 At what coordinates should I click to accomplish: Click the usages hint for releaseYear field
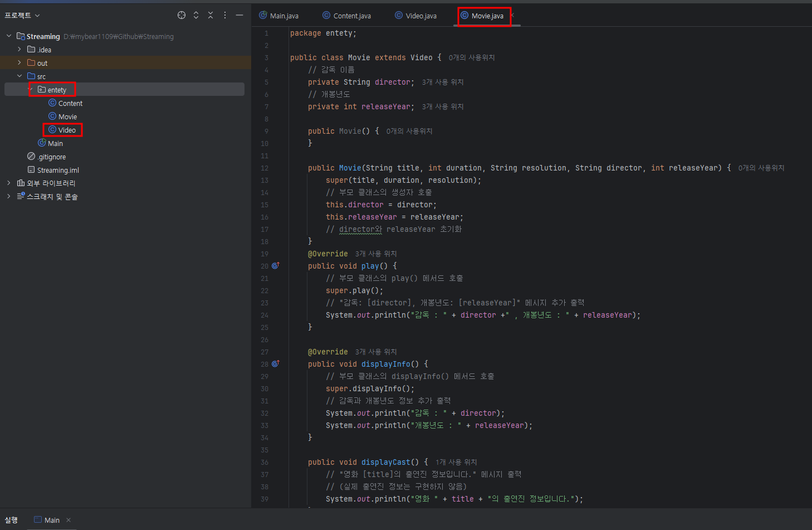pyautogui.click(x=443, y=106)
